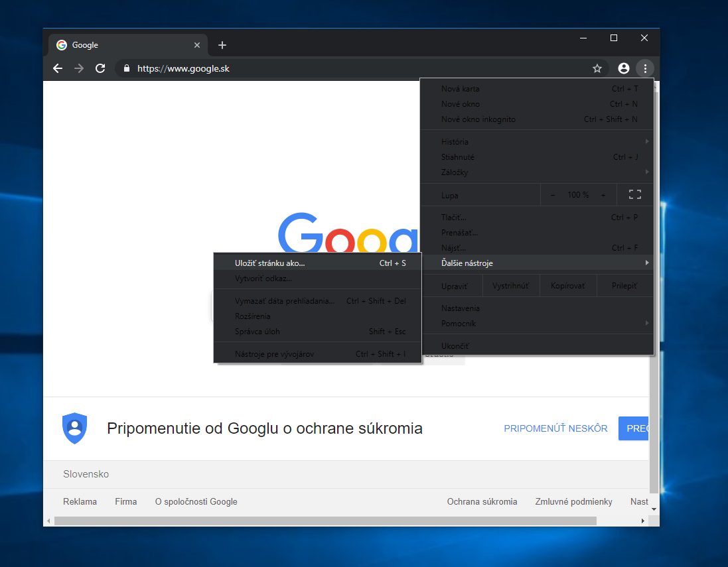
Task: Open Správca úloh task manager
Action: tap(318, 332)
